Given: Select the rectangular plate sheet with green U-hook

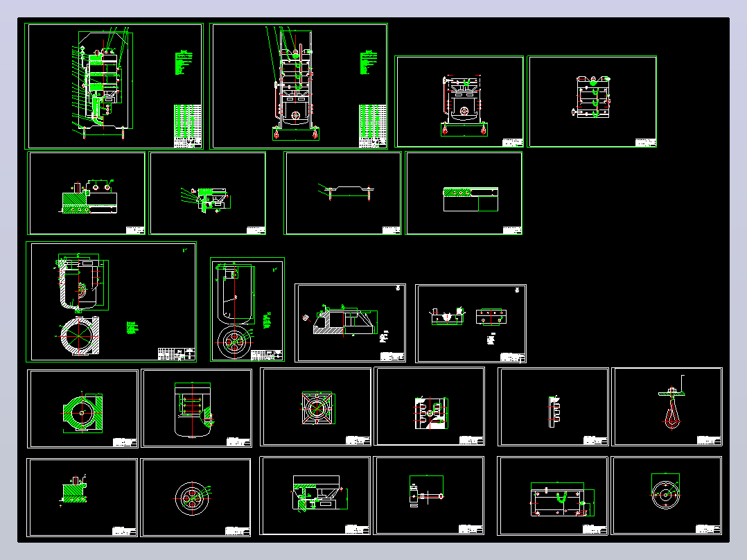Looking at the screenshot, I should coord(553,496).
